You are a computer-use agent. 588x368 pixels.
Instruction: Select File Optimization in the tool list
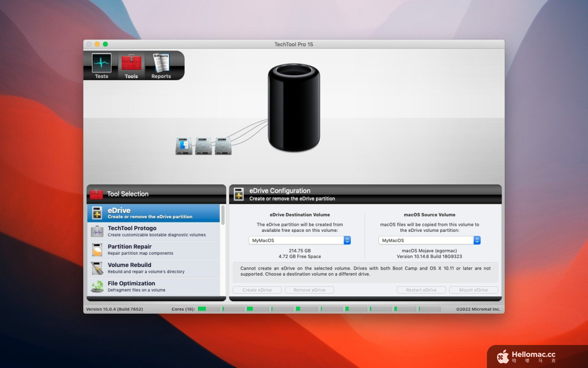(153, 287)
